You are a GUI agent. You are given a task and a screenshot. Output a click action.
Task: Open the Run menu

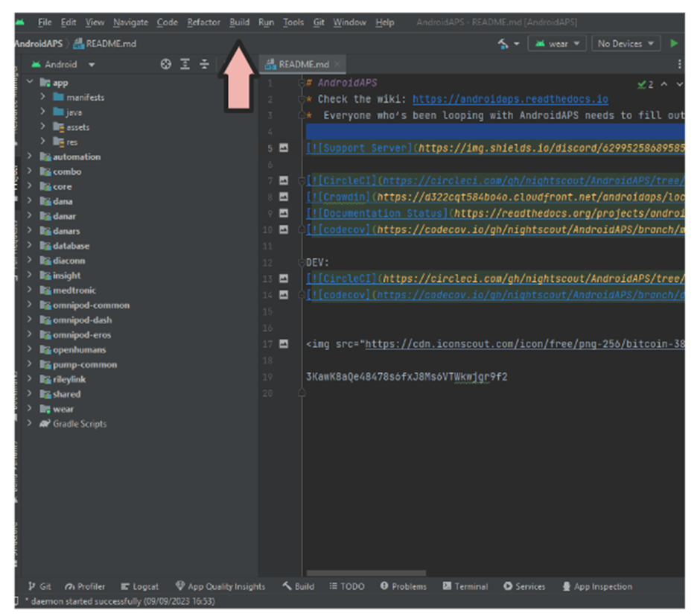click(266, 22)
